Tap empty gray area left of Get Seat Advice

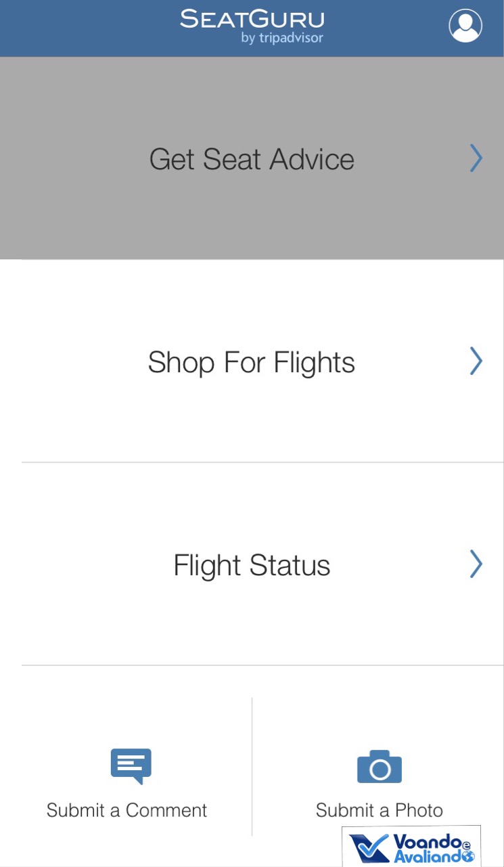[x=68, y=160]
